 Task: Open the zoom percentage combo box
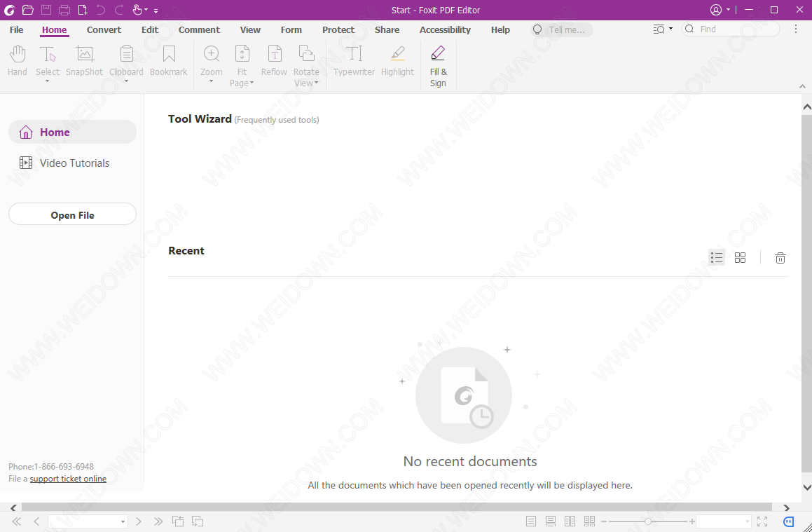point(724,521)
